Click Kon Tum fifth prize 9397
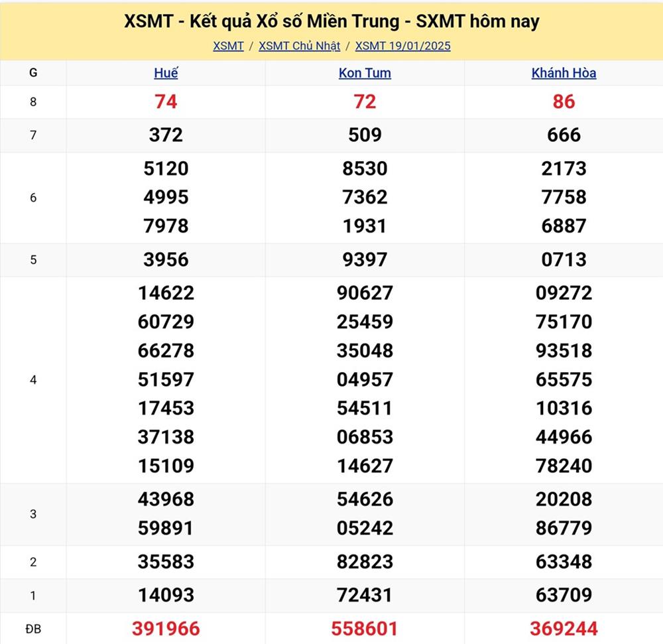The height and width of the screenshot is (644, 663). pos(365,259)
